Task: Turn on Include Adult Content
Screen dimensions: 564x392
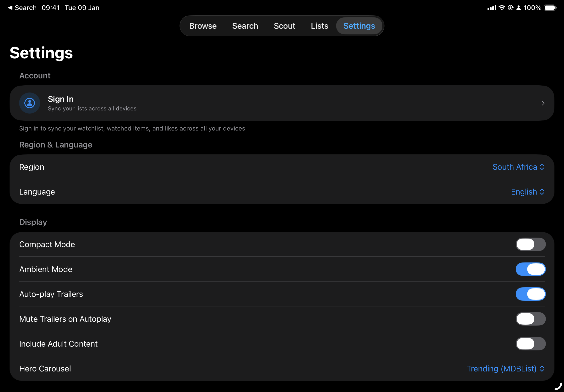Action: pos(531,344)
